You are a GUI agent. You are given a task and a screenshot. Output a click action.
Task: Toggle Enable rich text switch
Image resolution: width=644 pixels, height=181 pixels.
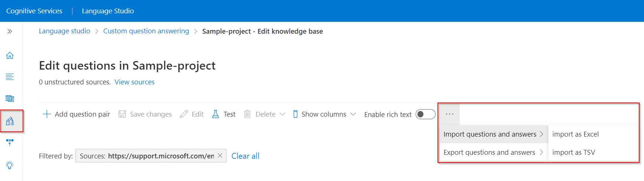click(x=425, y=114)
